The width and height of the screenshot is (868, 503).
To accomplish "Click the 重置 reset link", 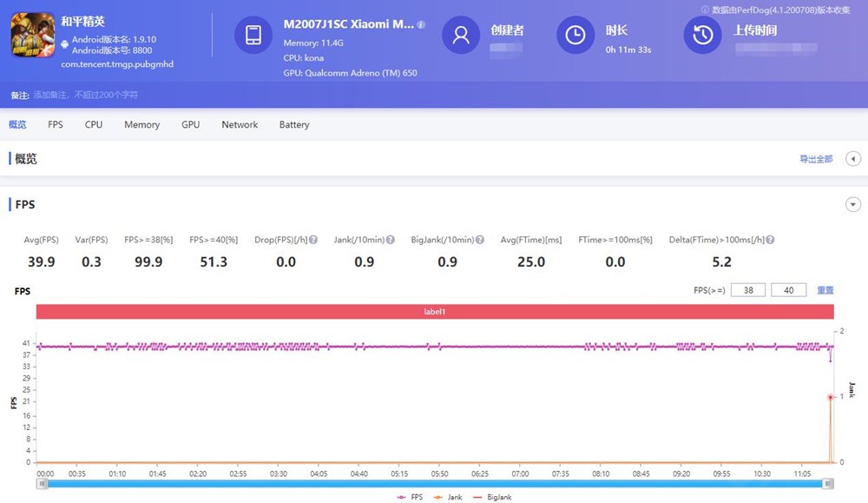I will click(x=825, y=290).
